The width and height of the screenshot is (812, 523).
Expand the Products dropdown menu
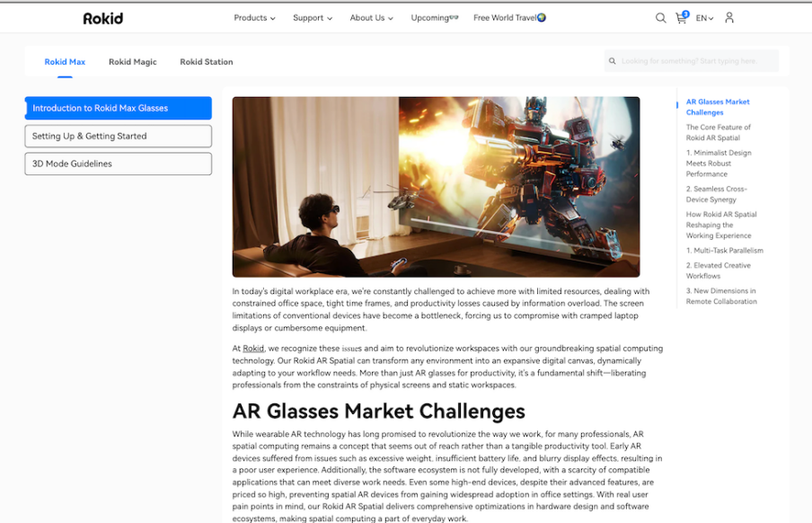(x=254, y=18)
